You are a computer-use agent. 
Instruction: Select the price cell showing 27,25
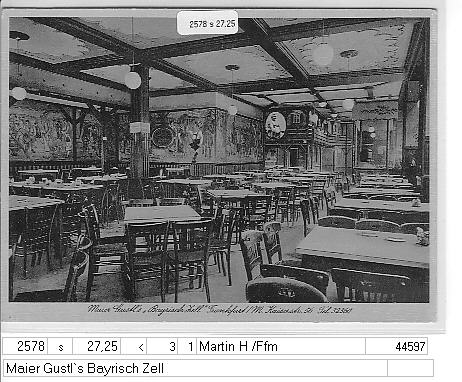coord(97,346)
